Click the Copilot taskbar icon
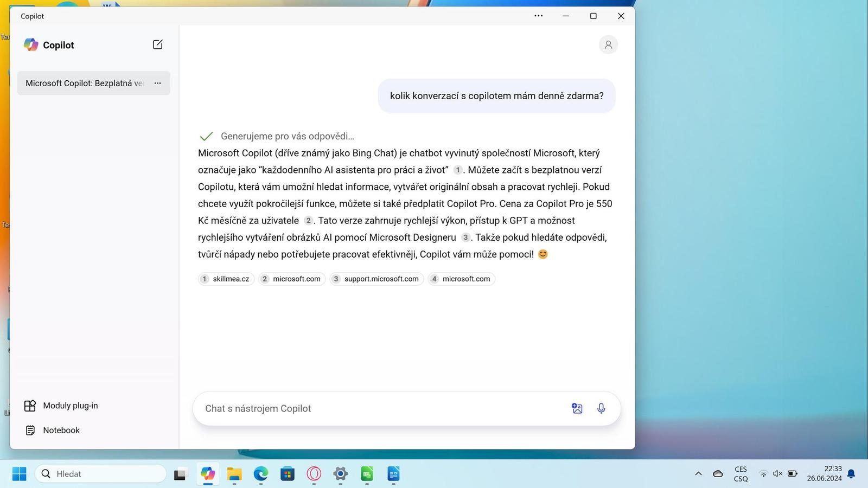 [x=207, y=474]
